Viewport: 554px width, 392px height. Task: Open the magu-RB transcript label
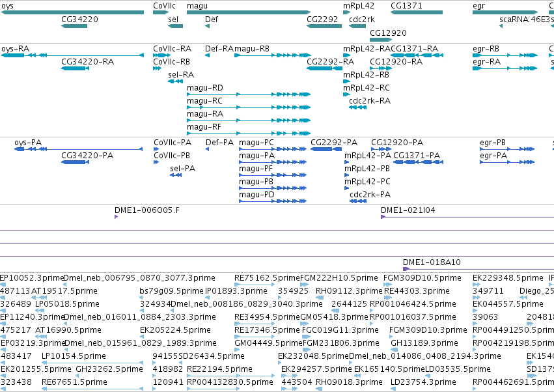(x=251, y=49)
